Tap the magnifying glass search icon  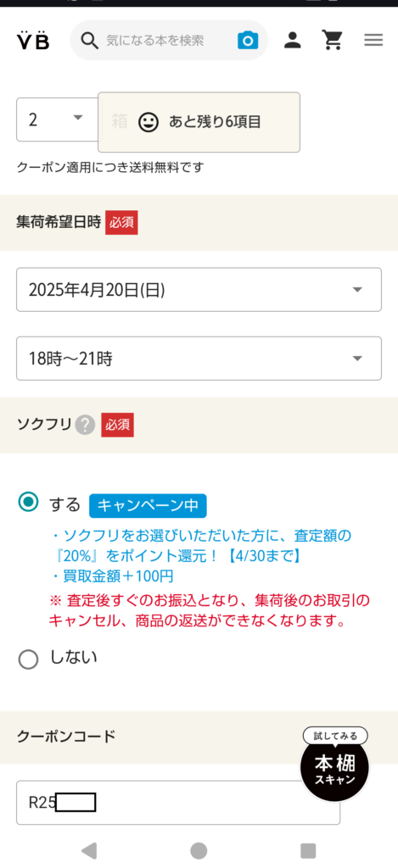point(89,40)
